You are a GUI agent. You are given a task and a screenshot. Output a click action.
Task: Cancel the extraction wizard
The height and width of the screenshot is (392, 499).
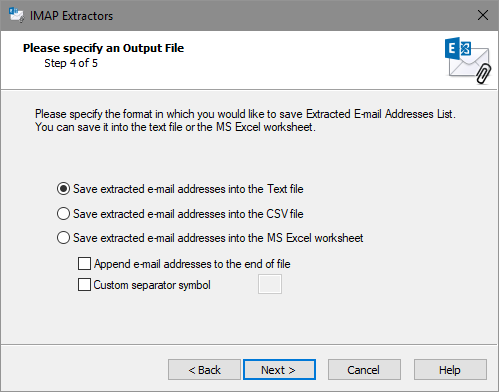(364, 370)
